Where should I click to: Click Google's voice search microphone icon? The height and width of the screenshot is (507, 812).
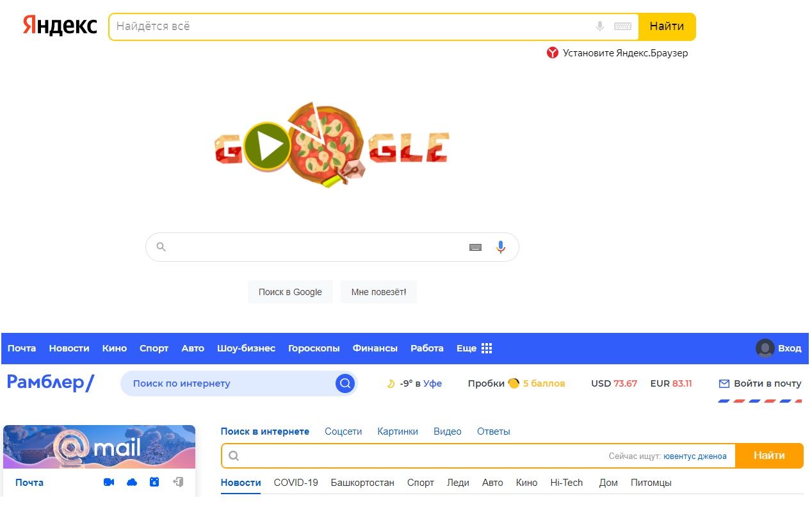[501, 247]
